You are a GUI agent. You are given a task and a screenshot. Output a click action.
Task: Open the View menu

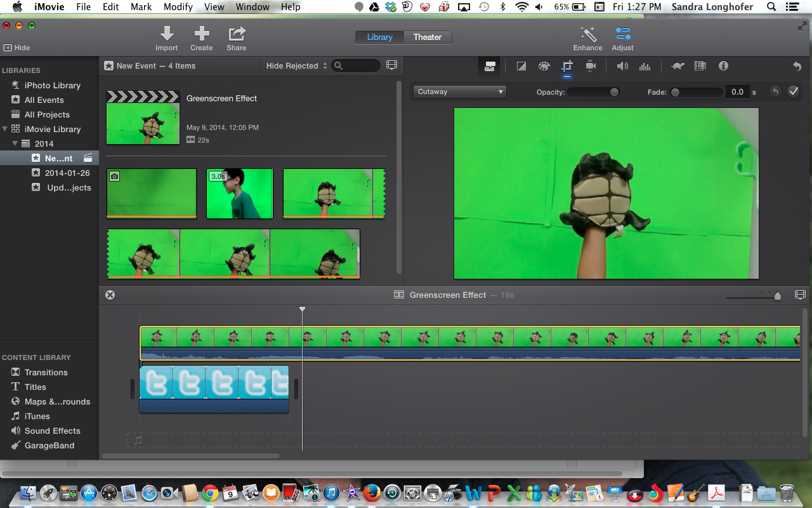click(214, 7)
